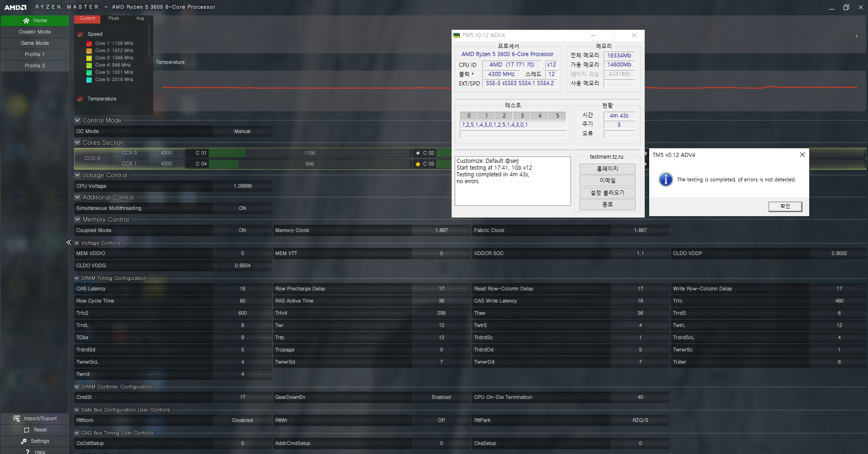The width and height of the screenshot is (868, 454).
Task: Close the TM5 completion dialog with X
Action: pyautogui.click(x=802, y=155)
